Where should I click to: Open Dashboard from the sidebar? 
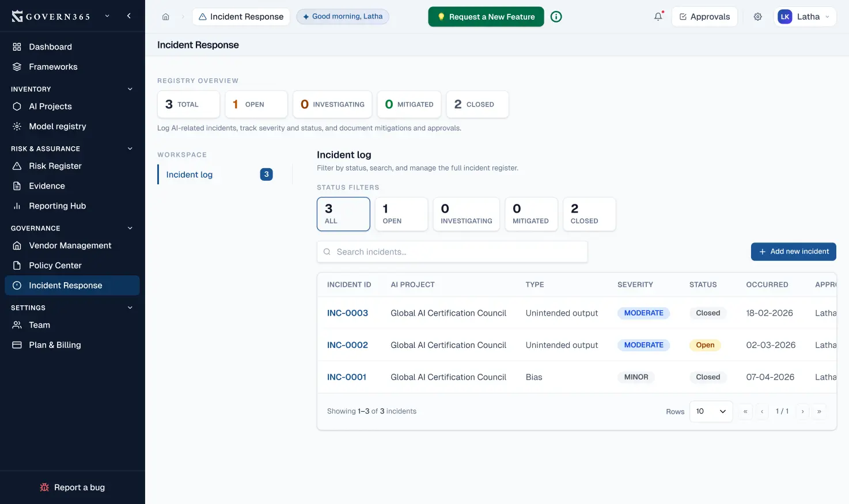pyautogui.click(x=50, y=47)
